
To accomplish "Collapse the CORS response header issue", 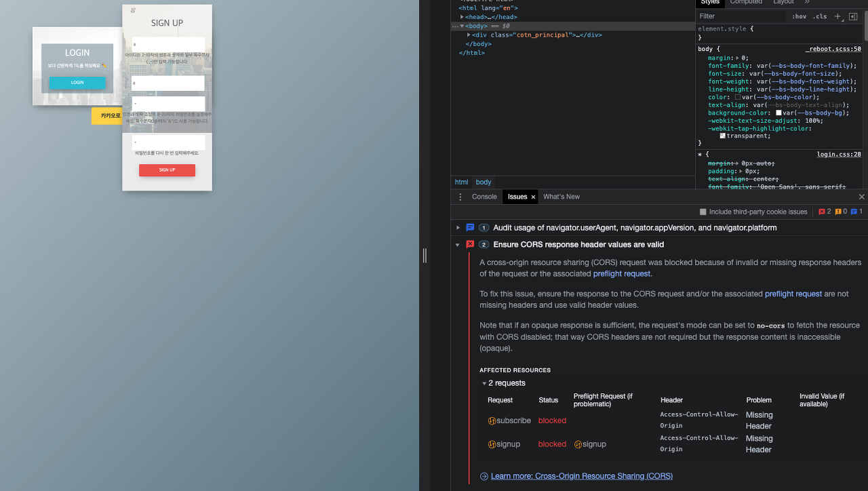I will [458, 245].
